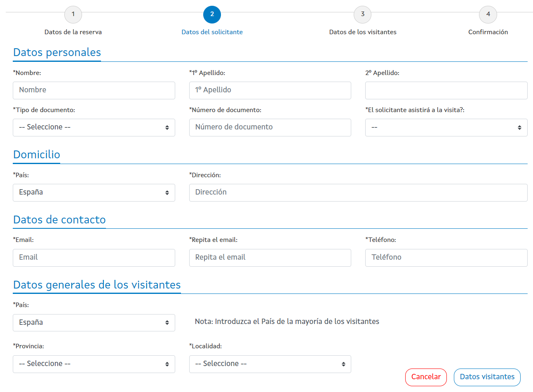The height and width of the screenshot is (392, 533).
Task: Click into the Dirección field
Action: [x=358, y=192]
